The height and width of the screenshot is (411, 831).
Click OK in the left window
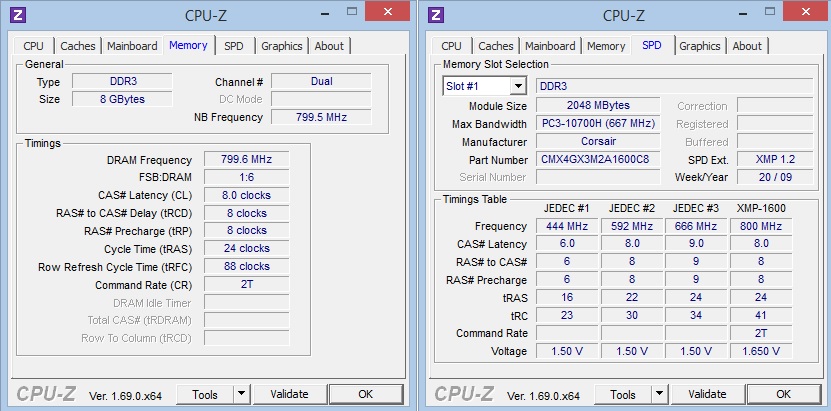coord(366,394)
